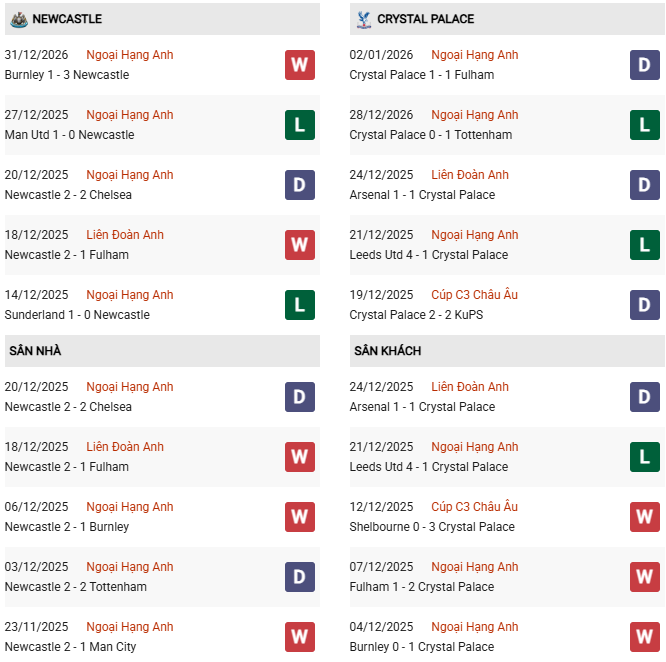Click the D badge for Crystal Palace 1 - 1 Fulham
Image resolution: width=666 pixels, height=662 pixels.
645,65
